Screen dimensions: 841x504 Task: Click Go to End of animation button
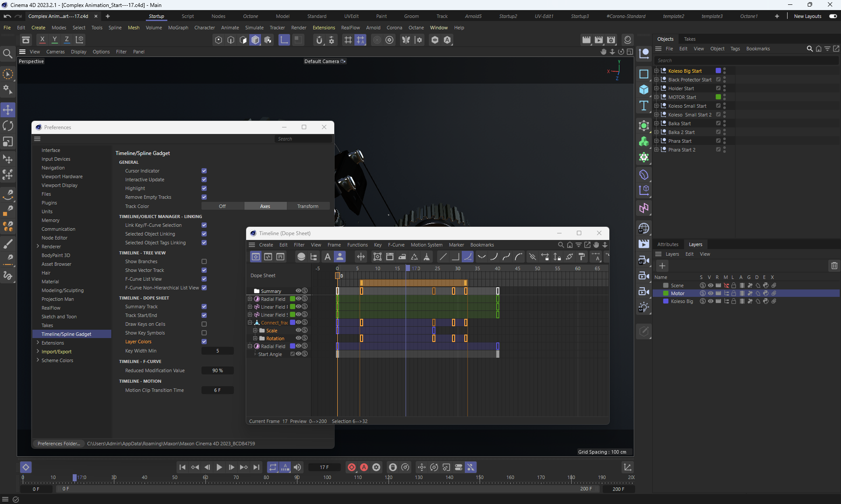coord(257,467)
